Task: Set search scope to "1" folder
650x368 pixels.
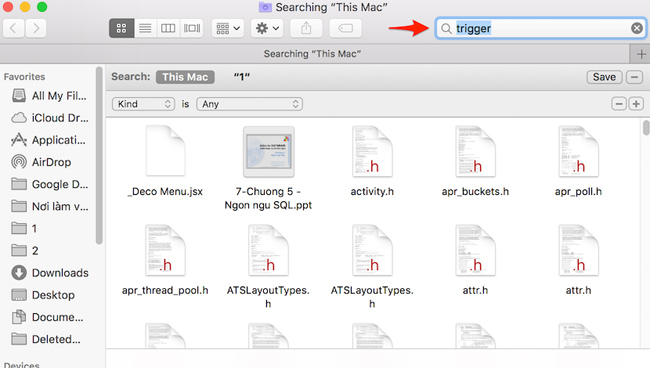Action: (242, 77)
